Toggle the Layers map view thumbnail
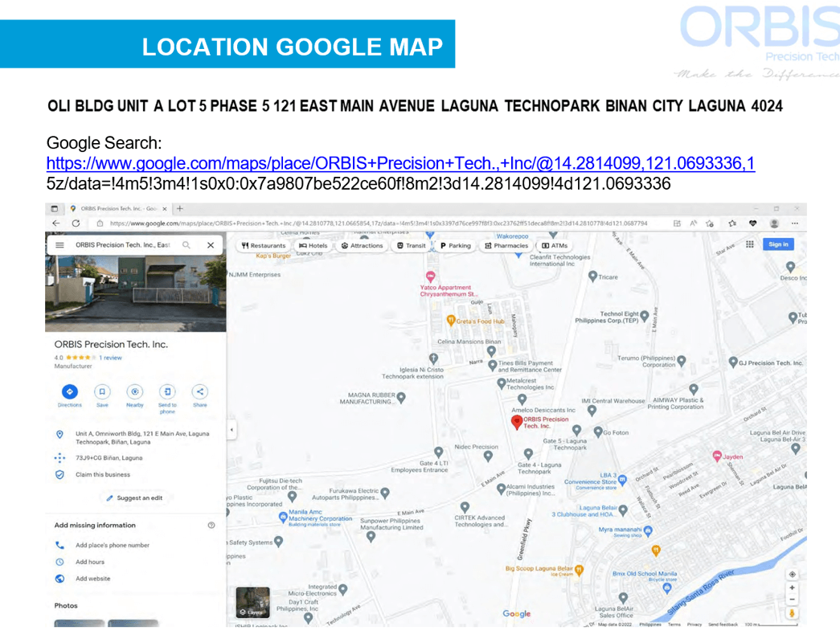The image size is (840, 643). [x=252, y=603]
